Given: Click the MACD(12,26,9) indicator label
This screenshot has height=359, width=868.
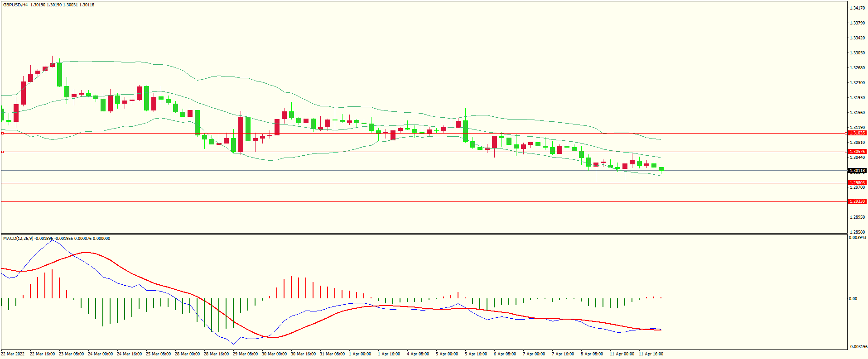Looking at the screenshot, I should pos(18,239).
